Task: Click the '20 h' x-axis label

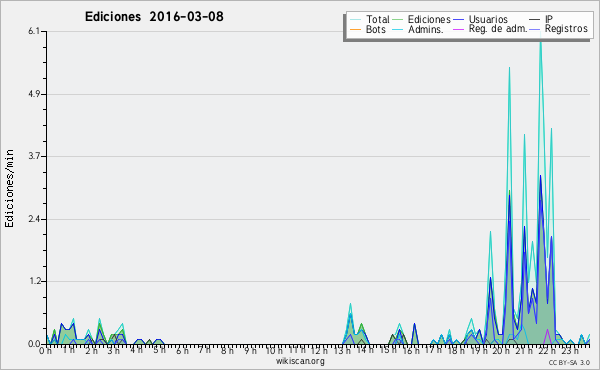Action: click(x=501, y=351)
